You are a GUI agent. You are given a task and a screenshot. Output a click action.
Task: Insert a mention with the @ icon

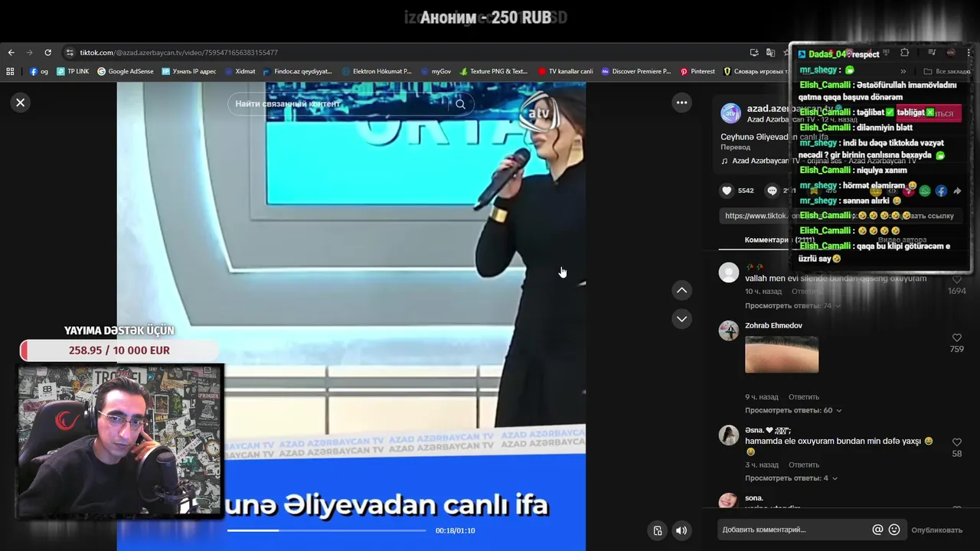point(877,530)
